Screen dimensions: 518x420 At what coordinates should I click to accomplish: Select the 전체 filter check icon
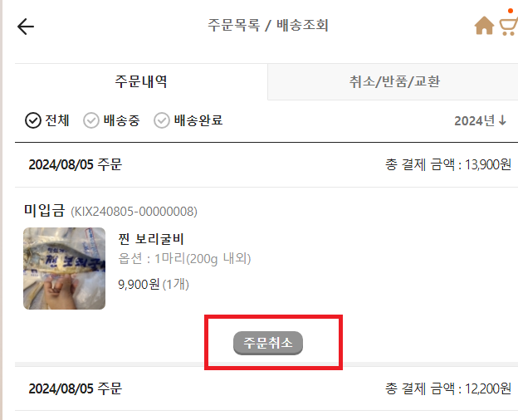pos(33,120)
